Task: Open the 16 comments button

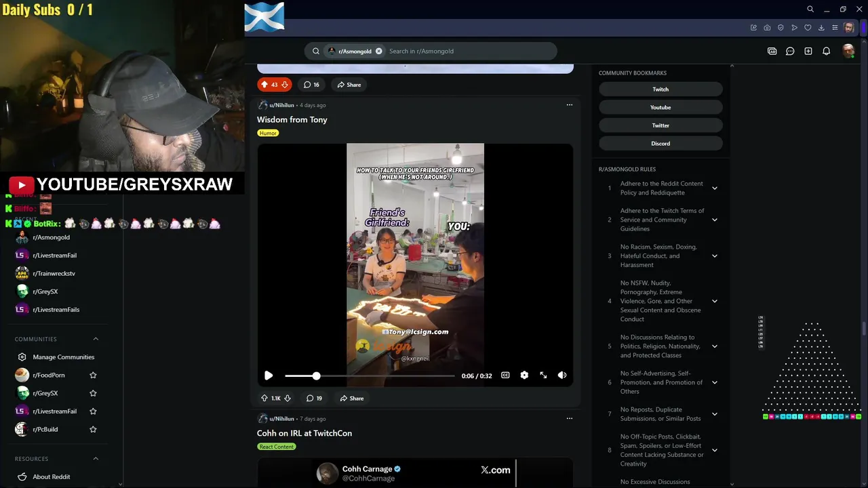Action: [x=311, y=85]
